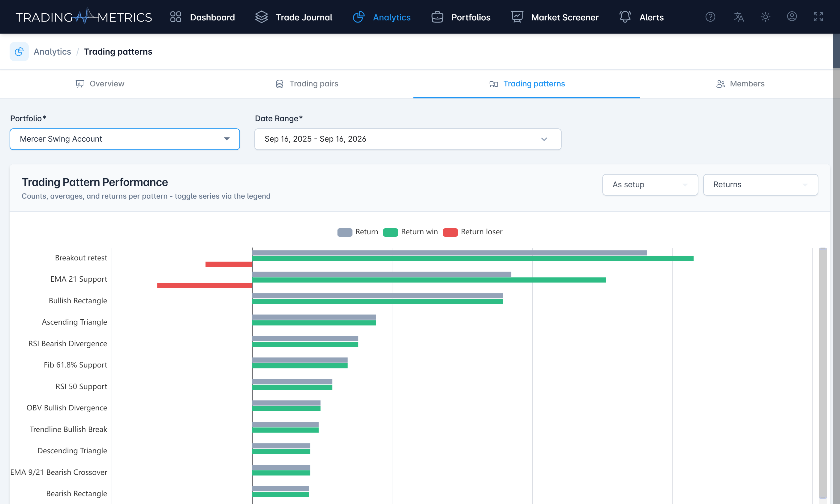Click the breadcrumb Analytics pie icon
The width and height of the screenshot is (840, 504).
pos(19,52)
